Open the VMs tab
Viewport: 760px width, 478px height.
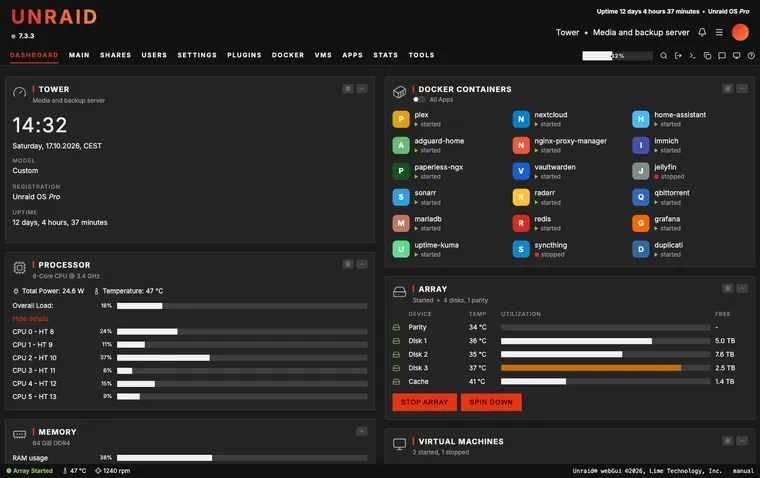click(x=323, y=55)
